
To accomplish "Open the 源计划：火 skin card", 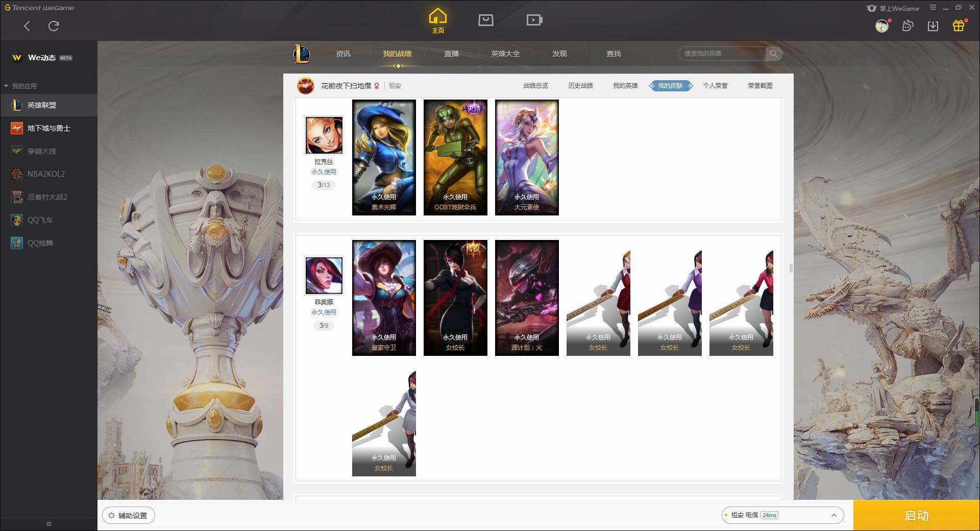I will point(527,298).
